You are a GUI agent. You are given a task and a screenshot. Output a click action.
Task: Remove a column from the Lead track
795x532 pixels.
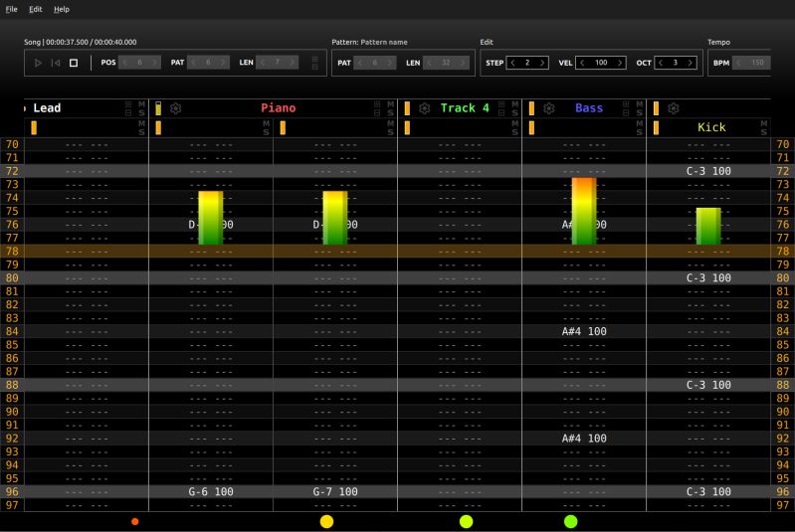pos(127,112)
